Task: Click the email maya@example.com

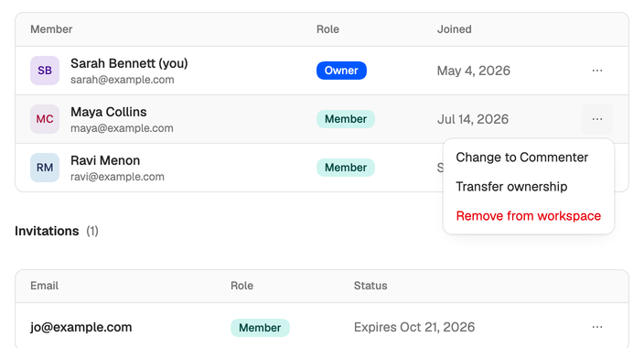Action: [122, 128]
